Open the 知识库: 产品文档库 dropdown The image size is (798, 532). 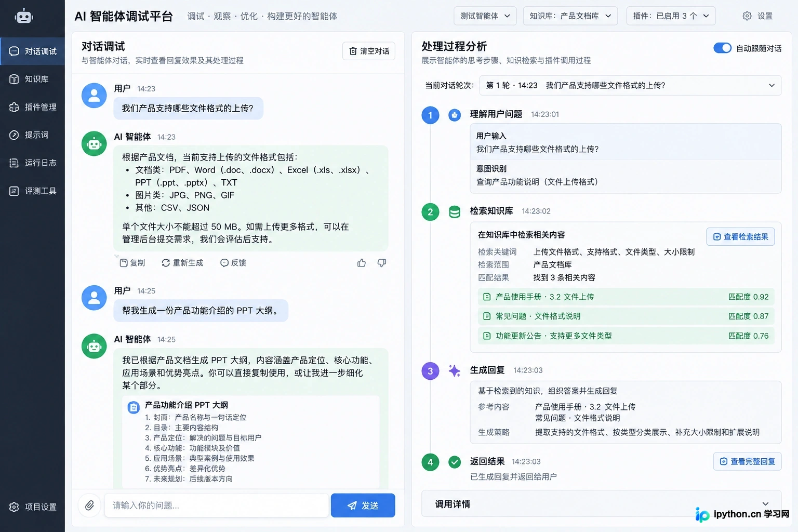(x=570, y=16)
